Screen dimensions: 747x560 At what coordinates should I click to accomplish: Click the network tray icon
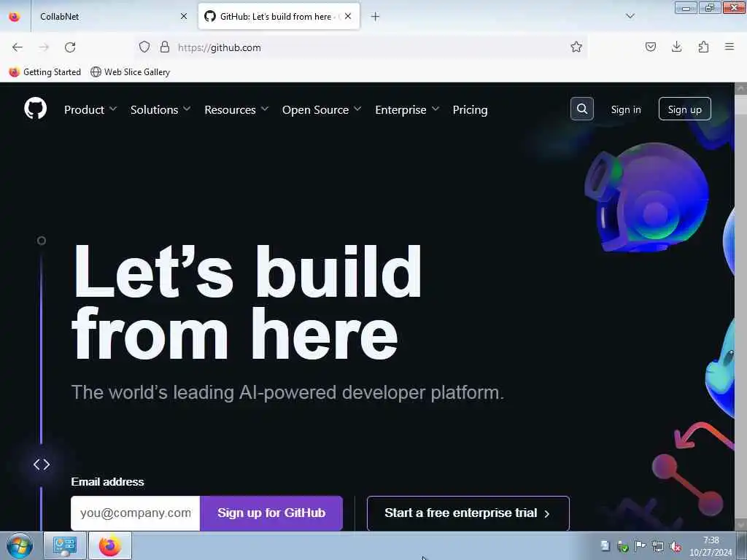click(658, 547)
